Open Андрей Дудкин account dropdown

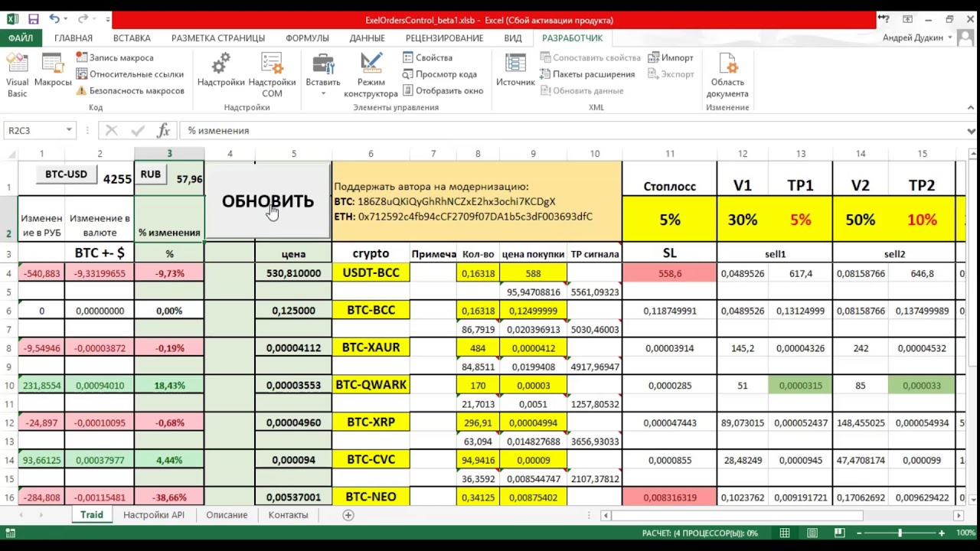coord(917,37)
